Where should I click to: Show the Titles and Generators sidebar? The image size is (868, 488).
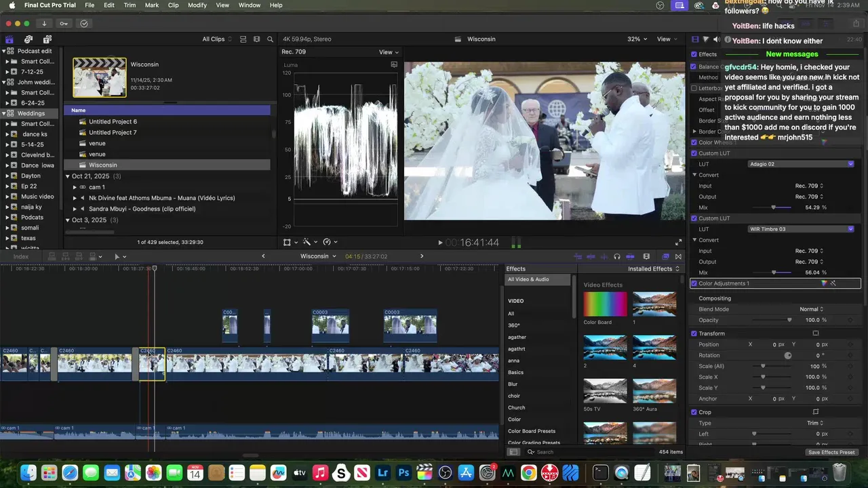pos(47,39)
